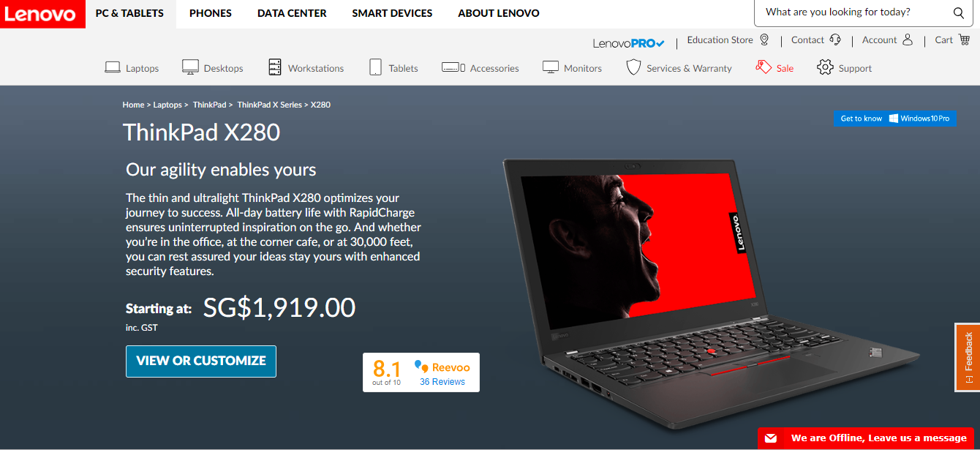Open the Workstations tower icon

click(275, 67)
